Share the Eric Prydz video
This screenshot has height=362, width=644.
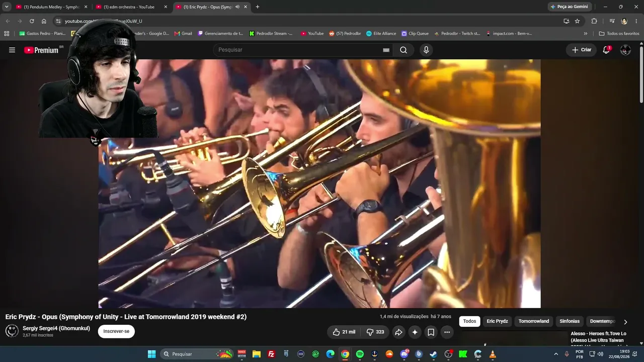(x=398, y=332)
